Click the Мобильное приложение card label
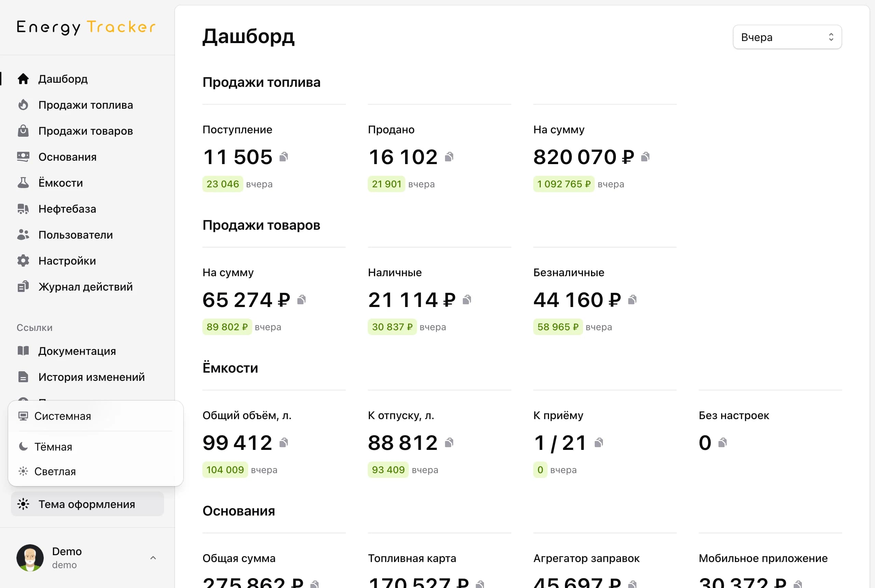The height and width of the screenshot is (588, 875). 763,558
